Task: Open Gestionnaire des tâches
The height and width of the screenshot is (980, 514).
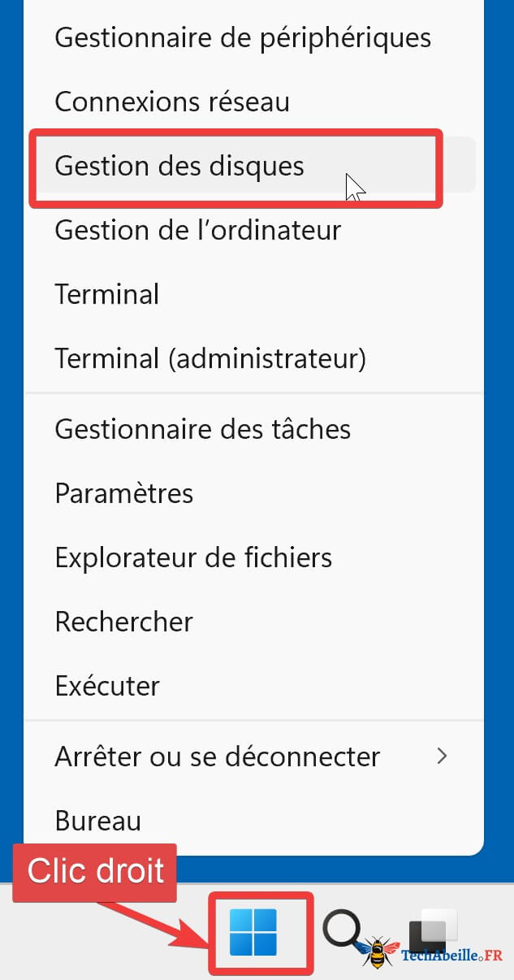Action: (x=203, y=429)
